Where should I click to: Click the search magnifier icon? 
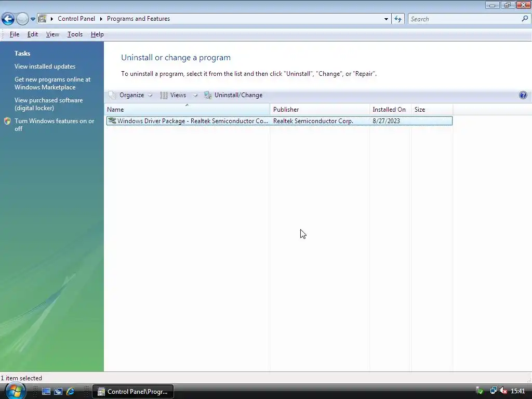click(525, 19)
